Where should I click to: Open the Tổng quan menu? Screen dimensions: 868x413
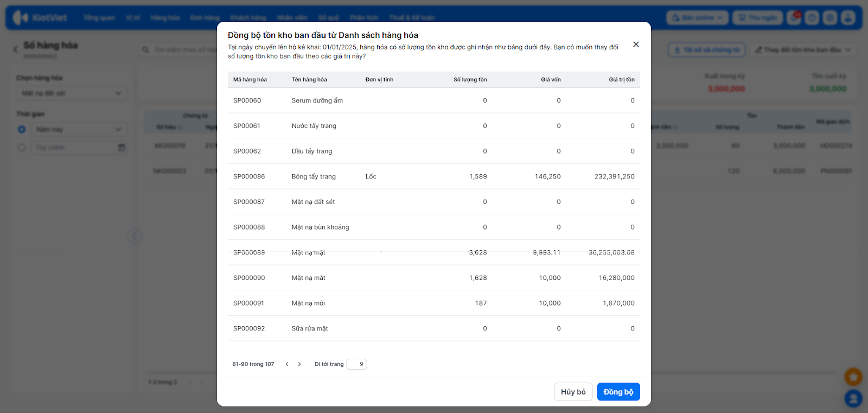pos(99,18)
